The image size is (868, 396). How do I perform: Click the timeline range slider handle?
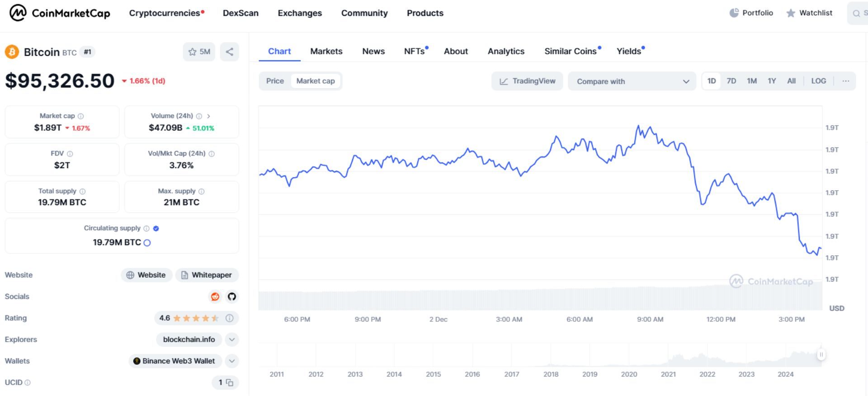coord(821,355)
